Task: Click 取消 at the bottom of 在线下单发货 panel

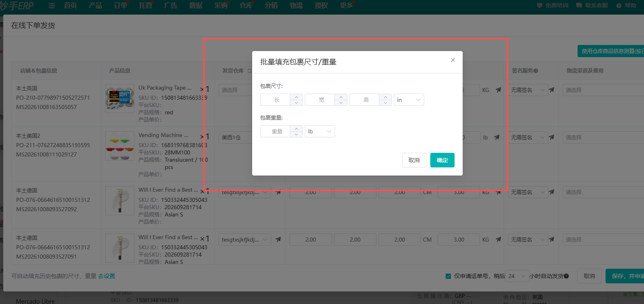Action: pyautogui.click(x=589, y=276)
